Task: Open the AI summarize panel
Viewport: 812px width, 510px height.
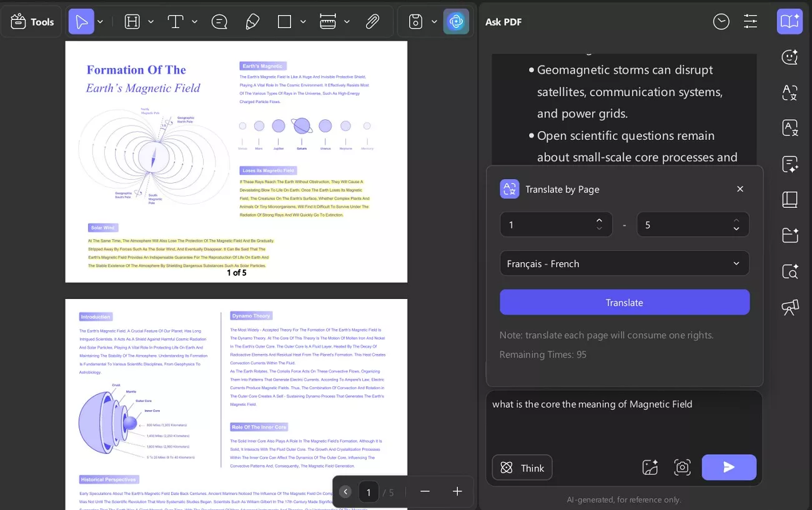Action: [x=790, y=164]
